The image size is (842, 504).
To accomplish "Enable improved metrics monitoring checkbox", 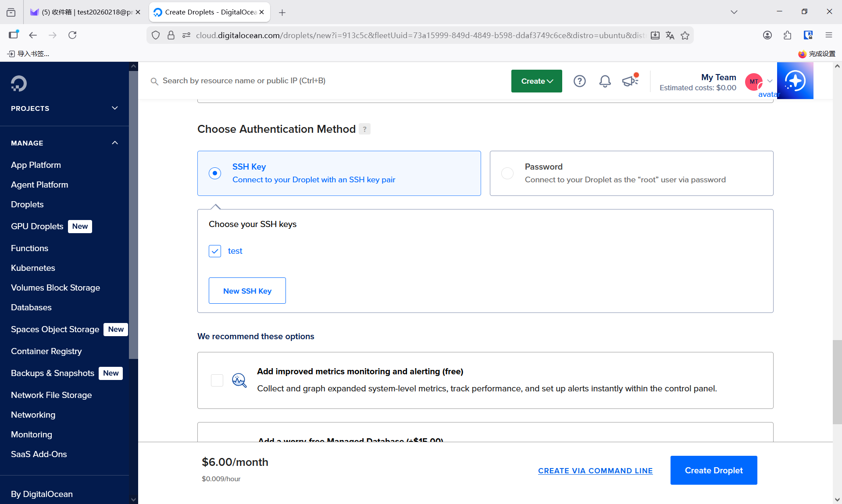I will (217, 380).
